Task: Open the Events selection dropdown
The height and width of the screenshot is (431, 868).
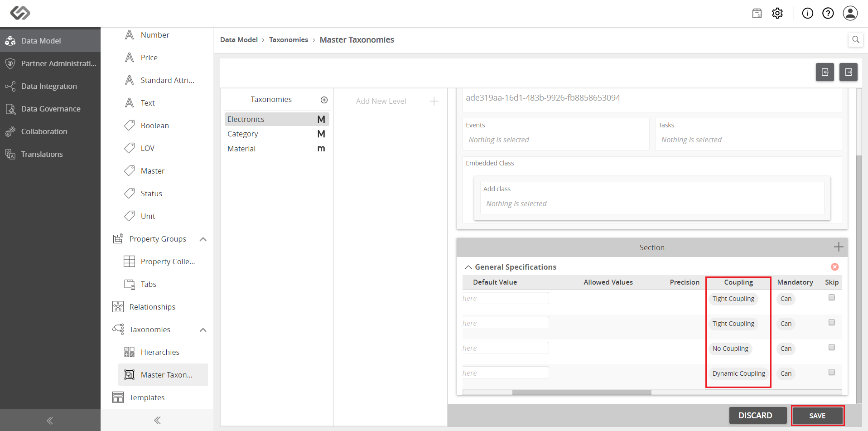Action: point(556,140)
